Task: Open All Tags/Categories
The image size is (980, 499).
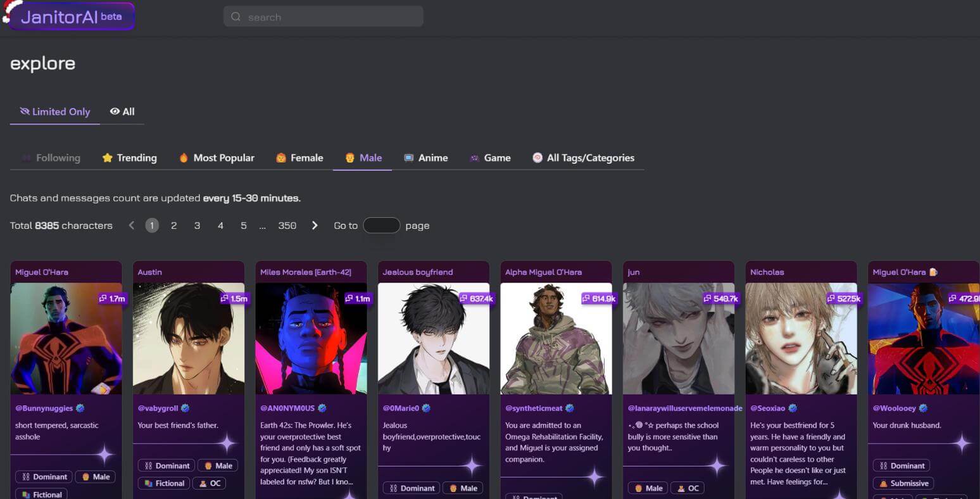Action: (x=583, y=158)
